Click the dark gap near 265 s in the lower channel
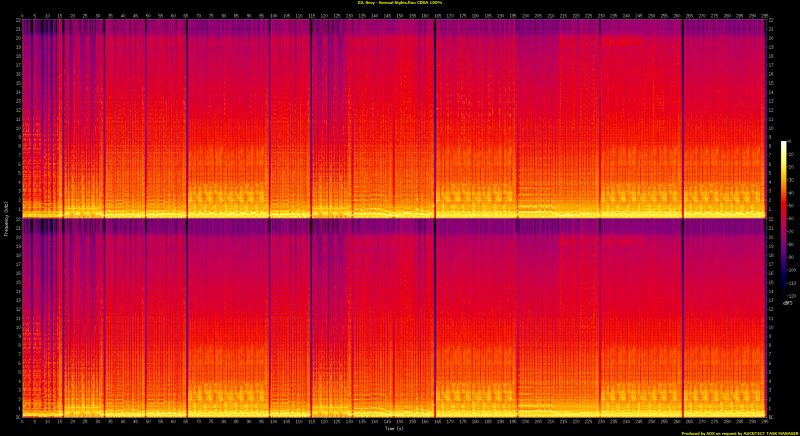The image size is (800, 436). (683, 320)
